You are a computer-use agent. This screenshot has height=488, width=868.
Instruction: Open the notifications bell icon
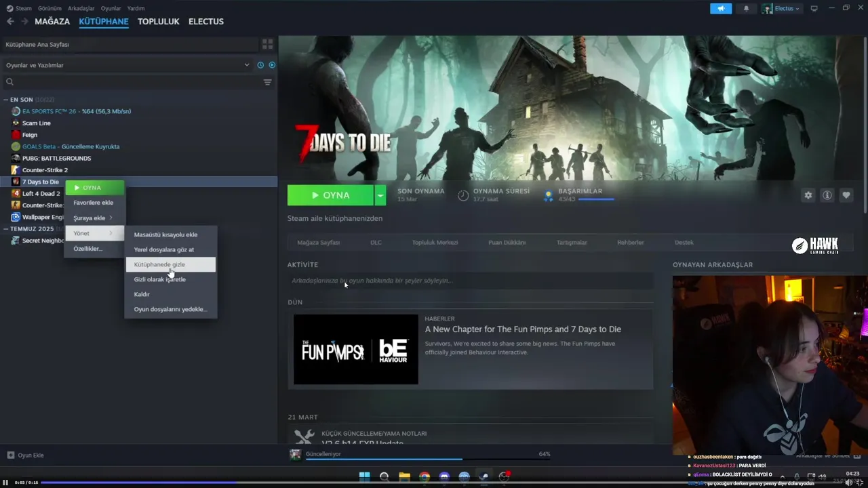click(x=747, y=8)
